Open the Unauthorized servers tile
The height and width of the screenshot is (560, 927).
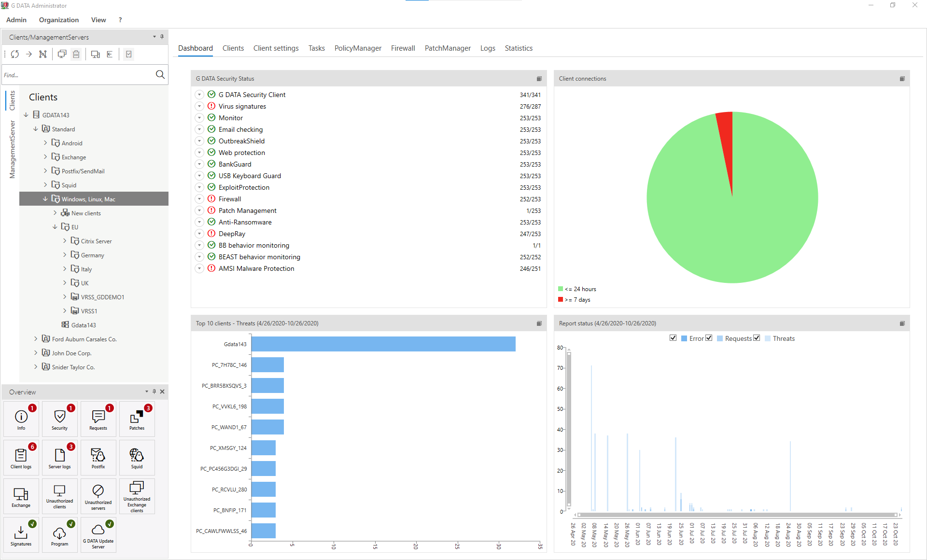[98, 496]
